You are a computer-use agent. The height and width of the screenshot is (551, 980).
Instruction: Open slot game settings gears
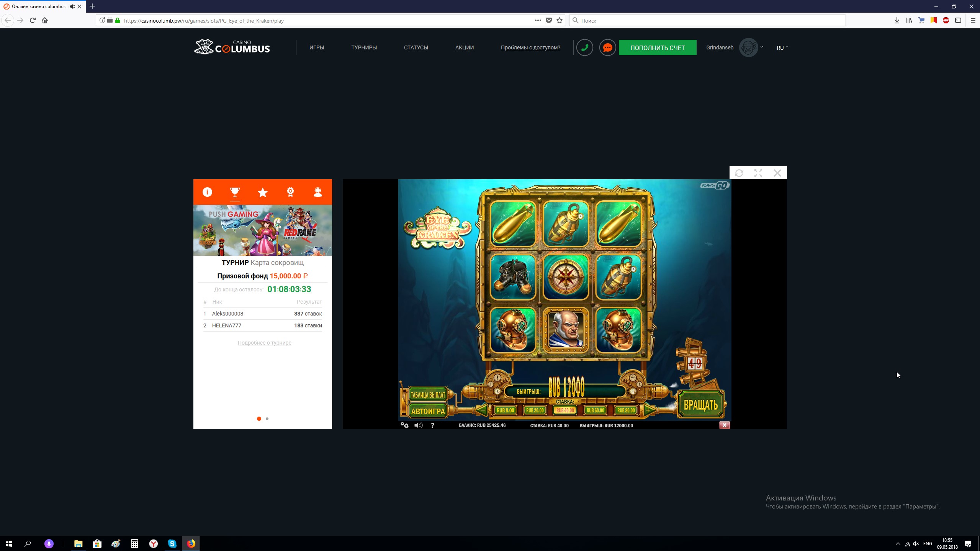pyautogui.click(x=404, y=425)
